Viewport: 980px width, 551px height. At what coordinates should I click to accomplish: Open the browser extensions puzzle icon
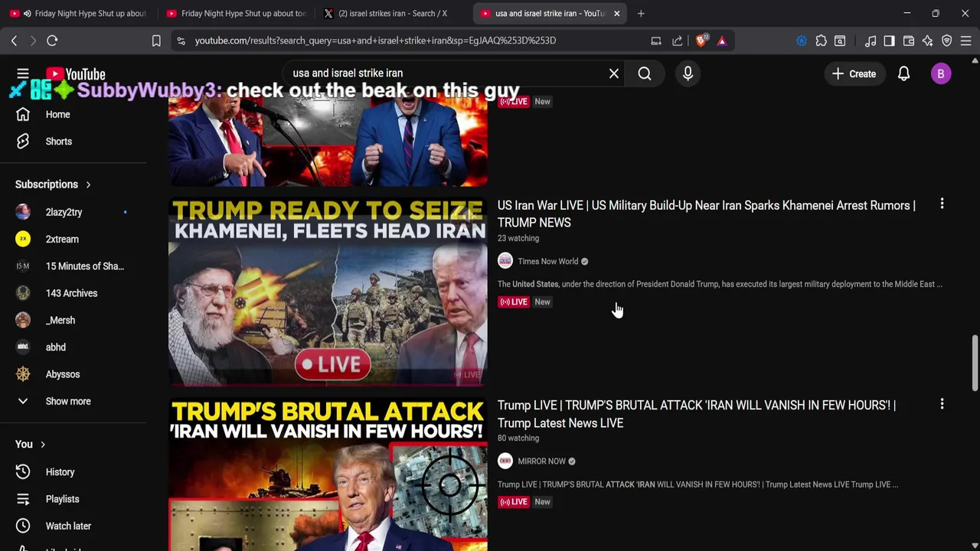pyautogui.click(x=821, y=41)
